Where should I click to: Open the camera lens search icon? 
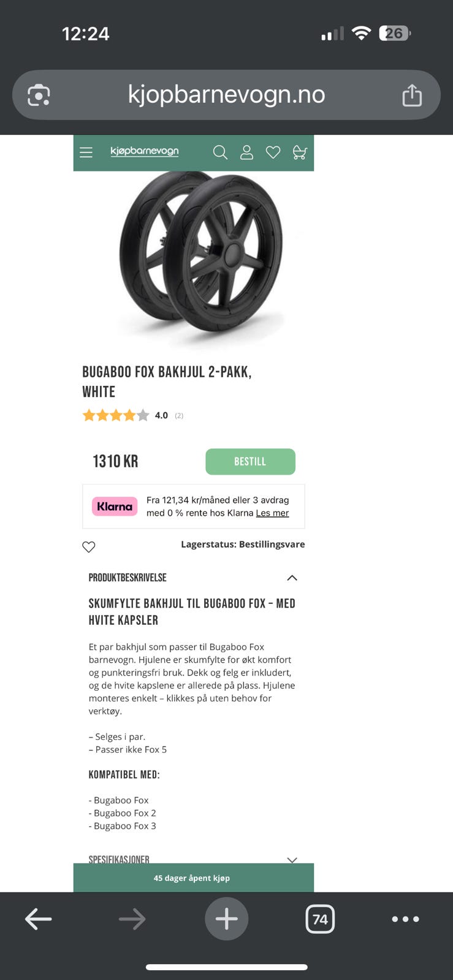coord(39,95)
